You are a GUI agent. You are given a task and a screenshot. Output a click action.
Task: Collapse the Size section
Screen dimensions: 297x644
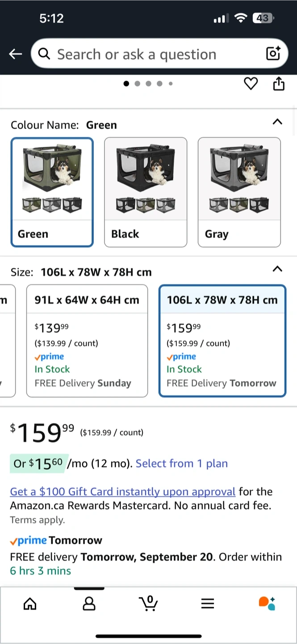tap(277, 269)
